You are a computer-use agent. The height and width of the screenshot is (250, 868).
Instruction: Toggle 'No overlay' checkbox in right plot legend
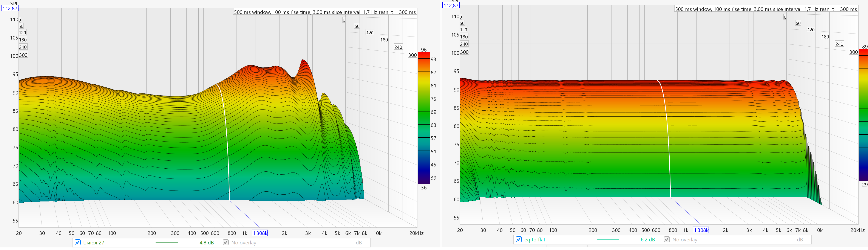(667, 239)
